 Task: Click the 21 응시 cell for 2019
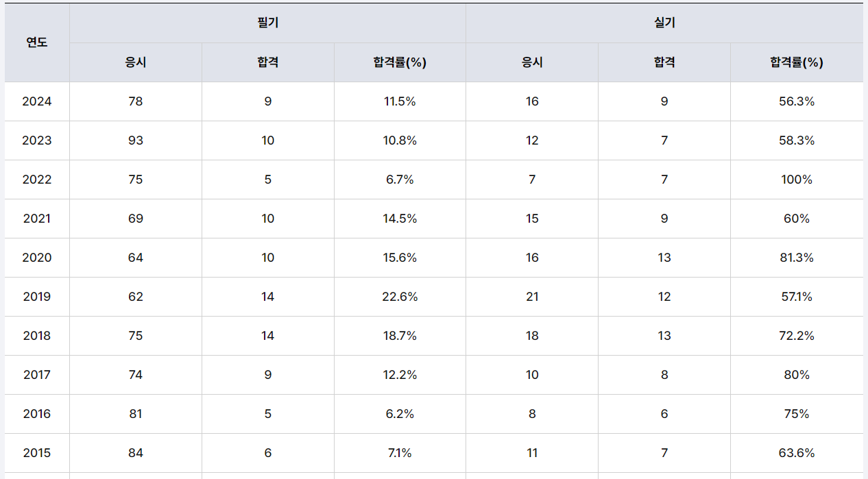532,297
